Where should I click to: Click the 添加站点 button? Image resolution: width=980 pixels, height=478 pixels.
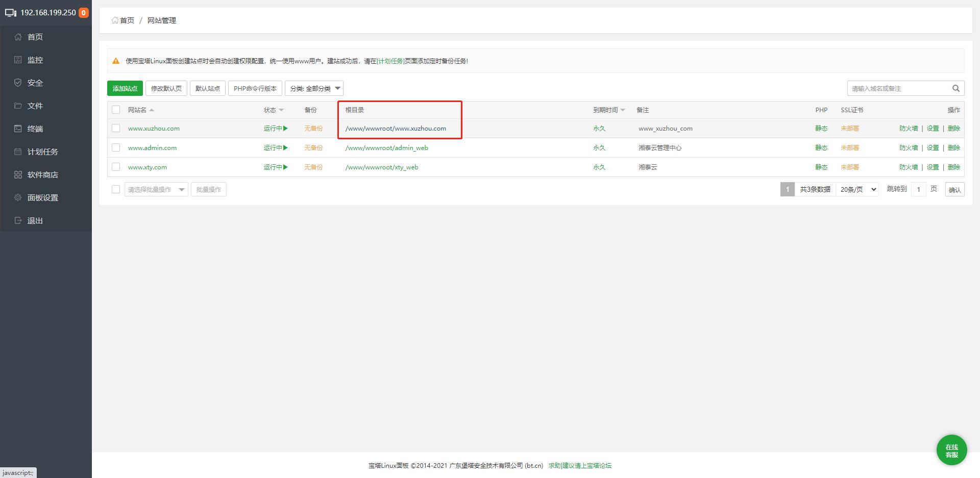[x=125, y=88]
